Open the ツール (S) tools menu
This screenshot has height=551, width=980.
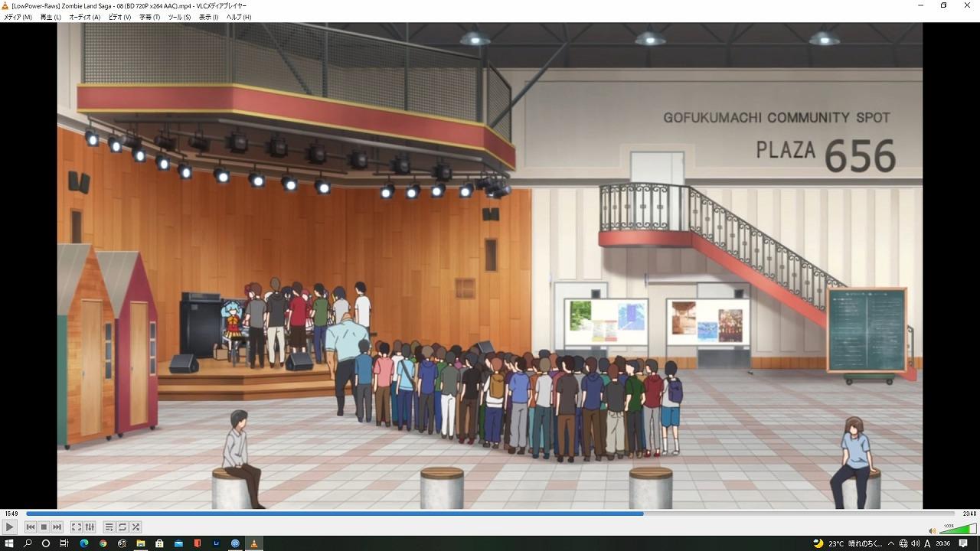point(179,17)
